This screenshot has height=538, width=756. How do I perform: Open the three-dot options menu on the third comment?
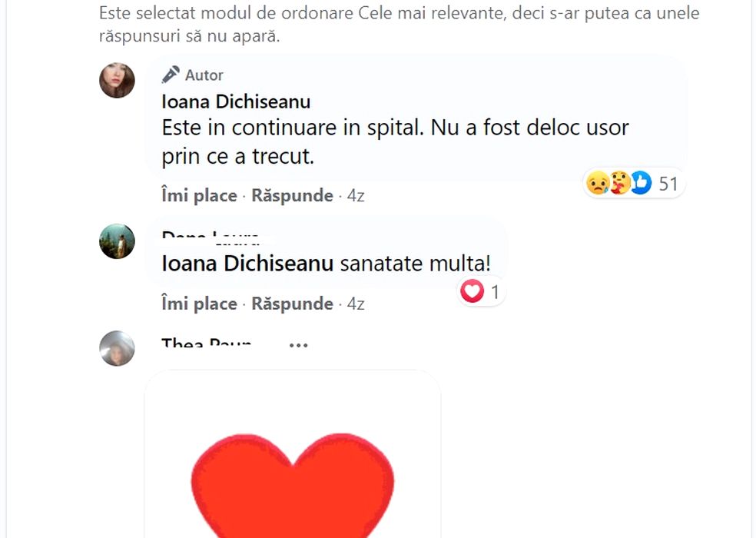pos(298,346)
